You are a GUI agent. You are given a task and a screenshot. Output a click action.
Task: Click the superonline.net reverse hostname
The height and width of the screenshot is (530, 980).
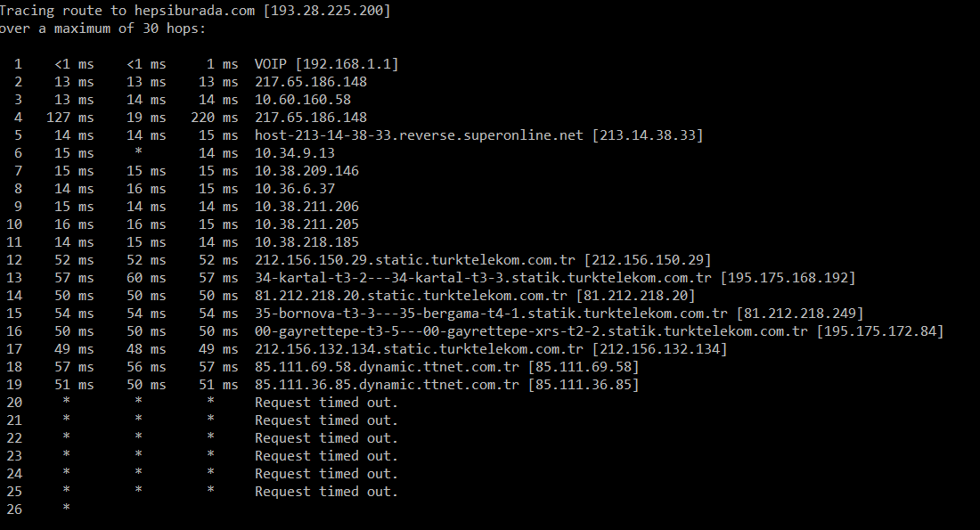pos(419,135)
